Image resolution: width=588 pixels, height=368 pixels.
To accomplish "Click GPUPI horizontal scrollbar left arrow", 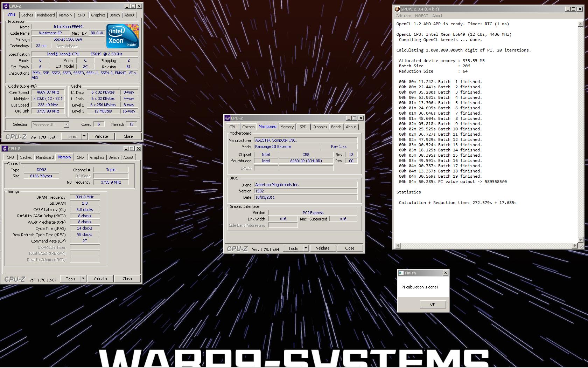I will click(x=398, y=246).
